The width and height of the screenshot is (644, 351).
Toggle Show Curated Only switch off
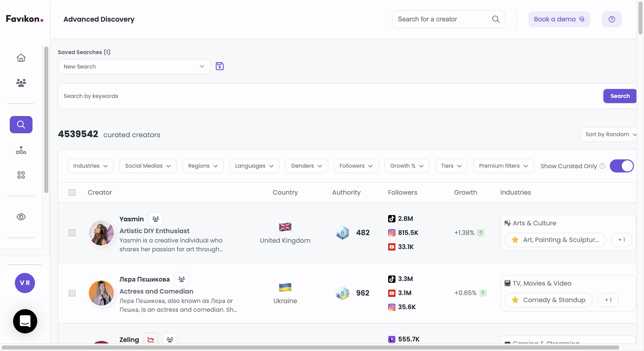tap(622, 166)
